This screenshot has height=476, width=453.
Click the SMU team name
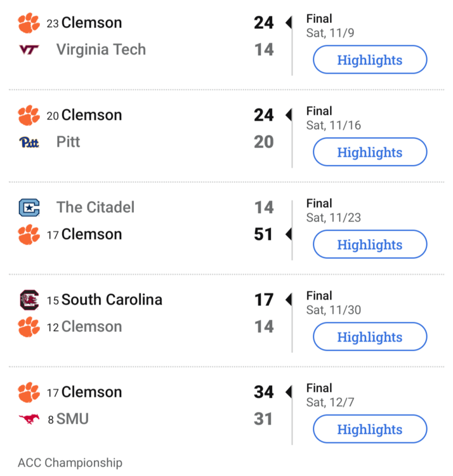pyautogui.click(x=72, y=419)
